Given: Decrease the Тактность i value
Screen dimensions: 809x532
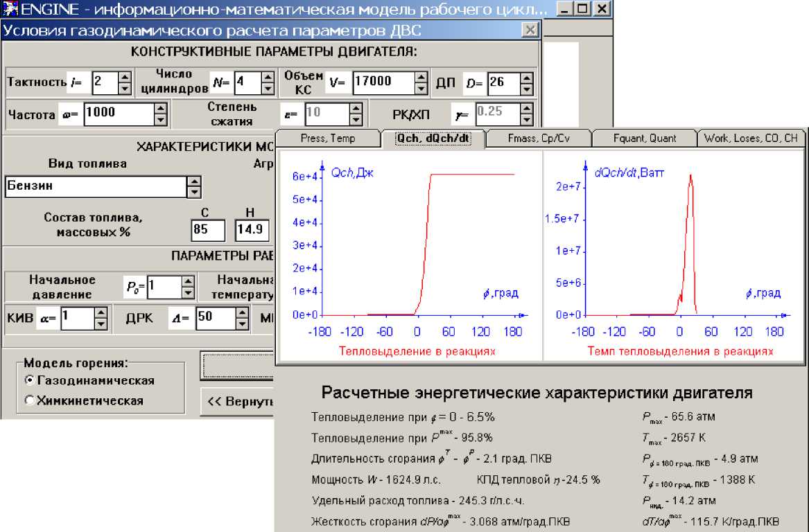Looking at the screenshot, I should (x=124, y=89).
